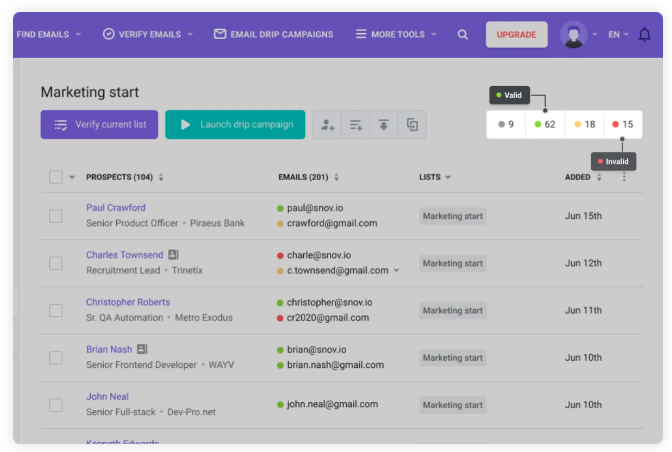Image resolution: width=672 pixels, height=452 pixels.
Task: Filter by yellow status showing 18
Action: coord(584,124)
